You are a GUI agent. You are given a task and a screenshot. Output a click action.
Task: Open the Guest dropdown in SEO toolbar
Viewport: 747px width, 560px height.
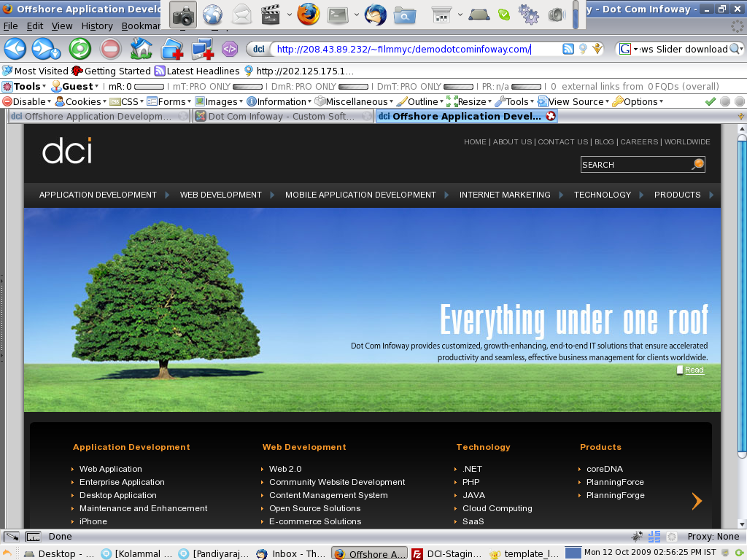pos(75,86)
